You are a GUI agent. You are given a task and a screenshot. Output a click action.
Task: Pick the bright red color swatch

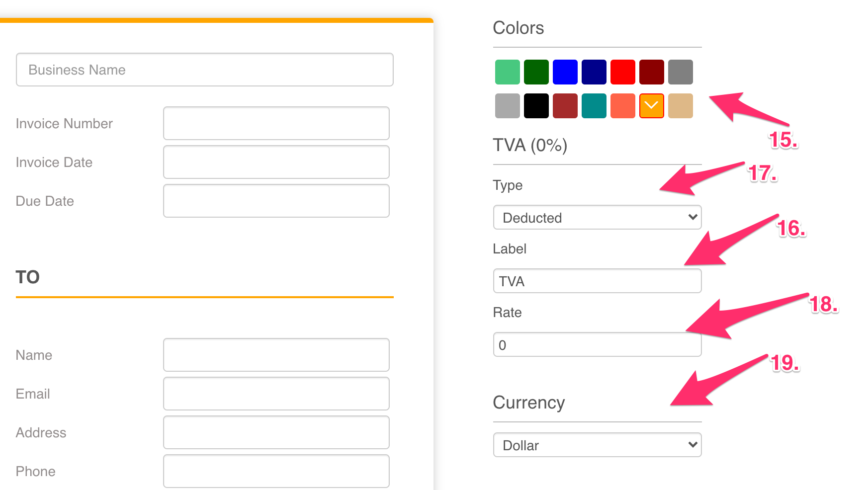[x=622, y=72]
